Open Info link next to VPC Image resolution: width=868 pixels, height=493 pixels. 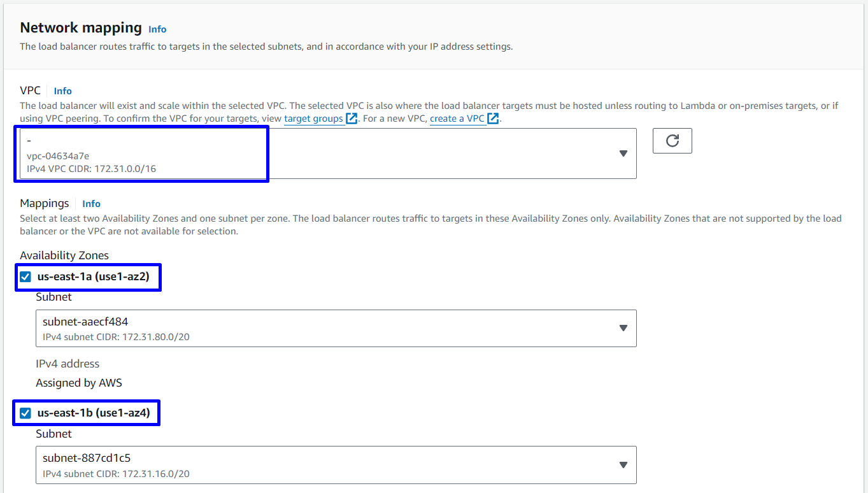[x=62, y=91]
